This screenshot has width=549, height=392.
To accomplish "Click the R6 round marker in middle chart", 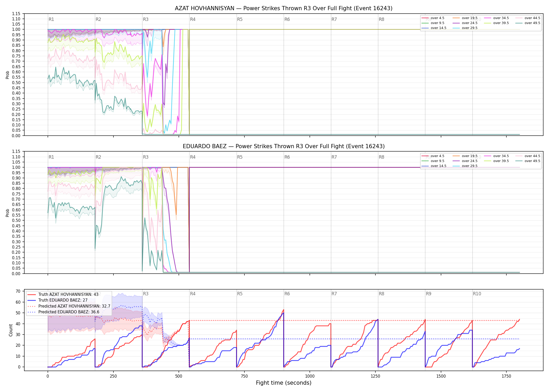I will [x=287, y=157].
